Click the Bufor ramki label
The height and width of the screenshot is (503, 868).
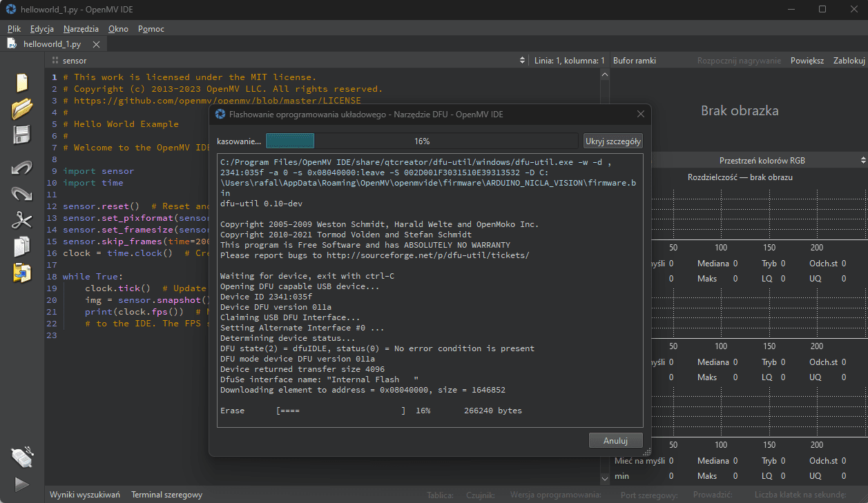pos(635,61)
